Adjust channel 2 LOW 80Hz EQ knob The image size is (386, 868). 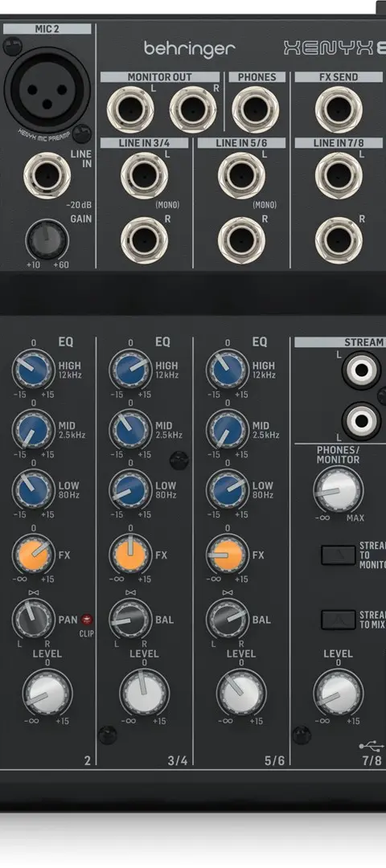[x=34, y=489]
